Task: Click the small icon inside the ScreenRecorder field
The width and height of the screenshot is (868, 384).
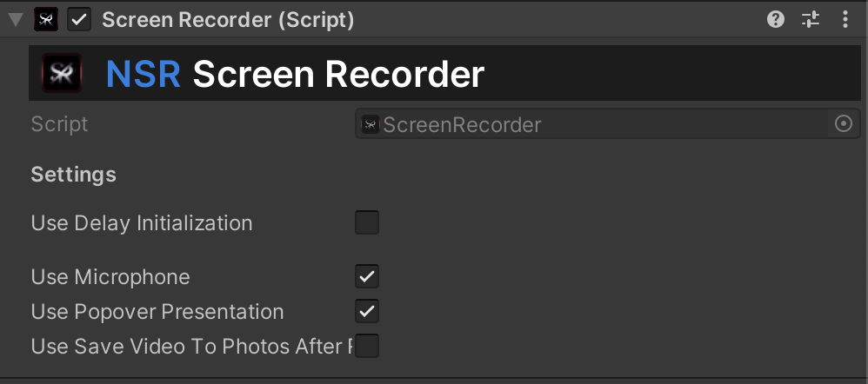Action: (x=371, y=124)
